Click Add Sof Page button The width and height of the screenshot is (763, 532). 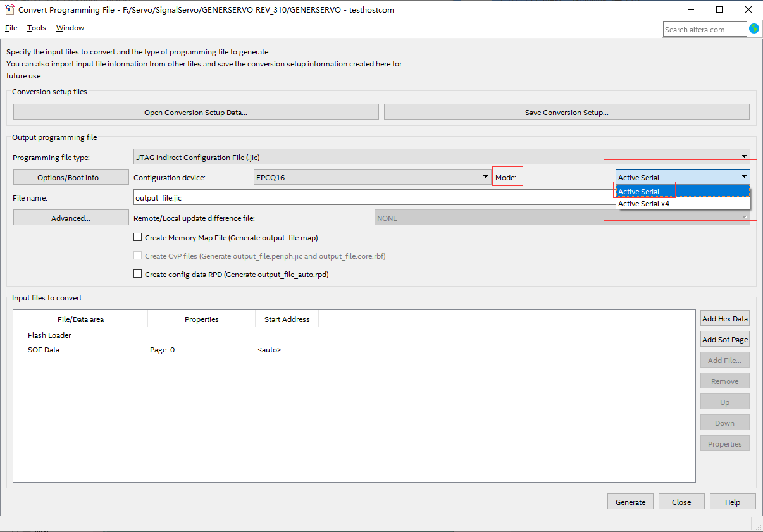(x=725, y=340)
